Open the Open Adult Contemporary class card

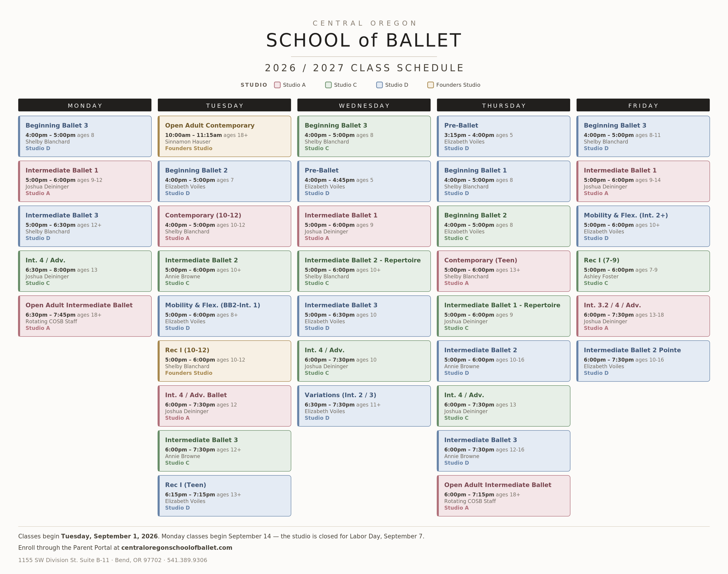225,136
